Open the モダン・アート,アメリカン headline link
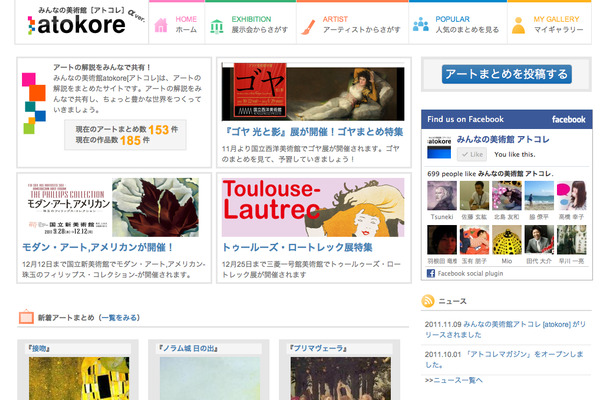Screen dimensions: 610x400 click(x=98, y=247)
